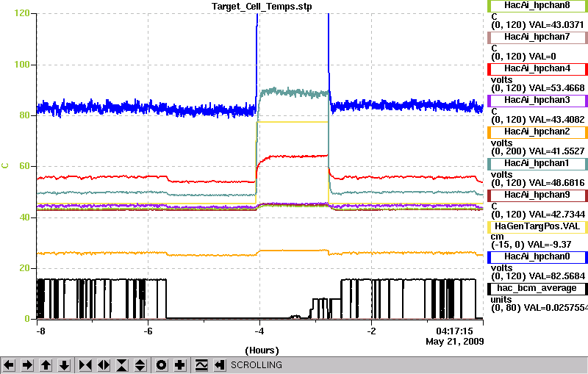
Task: Click the -4 x-axis tick label
Action: point(259,331)
